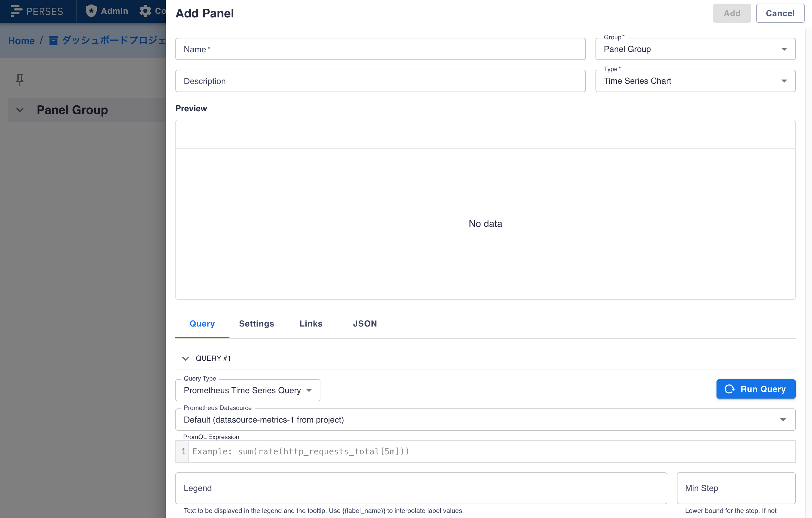This screenshot has width=812, height=518.
Task: Open the Admin shield icon
Action: tap(91, 11)
